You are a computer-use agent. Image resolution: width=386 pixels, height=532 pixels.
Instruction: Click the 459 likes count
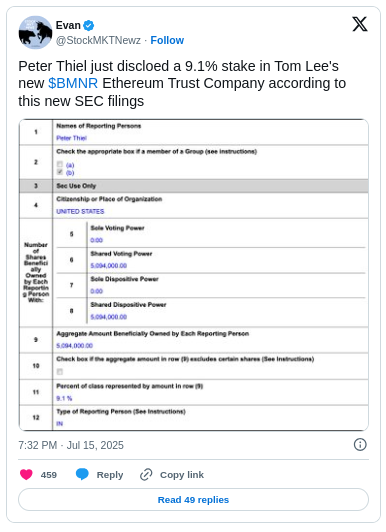[x=49, y=475]
